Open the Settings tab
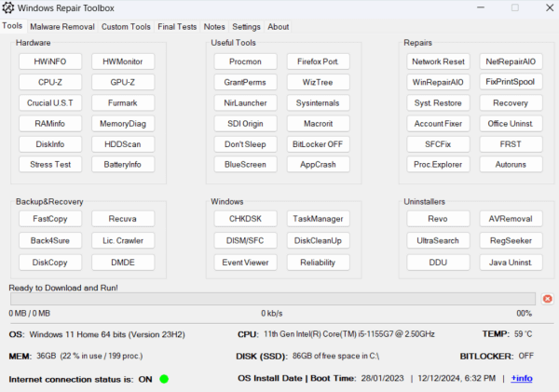The image size is (559, 392). [246, 27]
